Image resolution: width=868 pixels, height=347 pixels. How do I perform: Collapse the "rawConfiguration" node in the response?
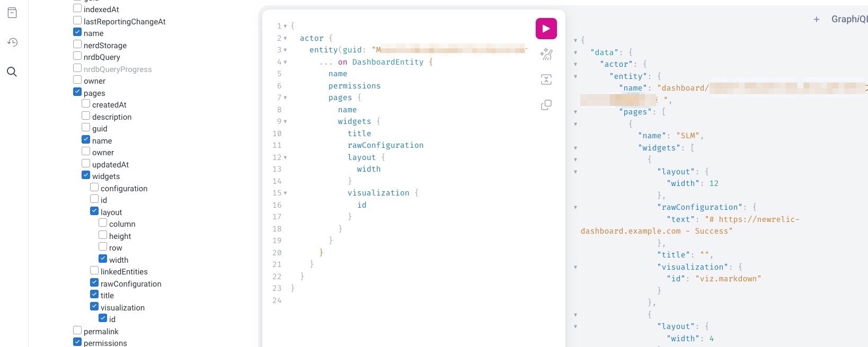click(x=575, y=208)
